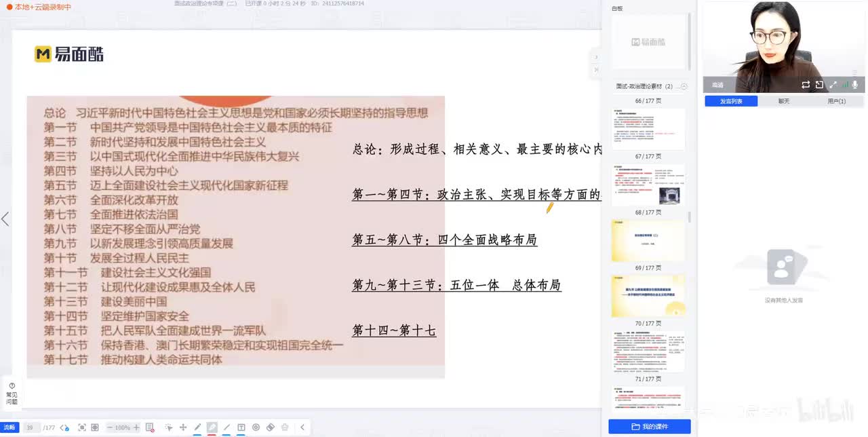This screenshot has height=437, width=868.
Task: Collapse the drawing toolbar with the chevron
Action: click(302, 427)
